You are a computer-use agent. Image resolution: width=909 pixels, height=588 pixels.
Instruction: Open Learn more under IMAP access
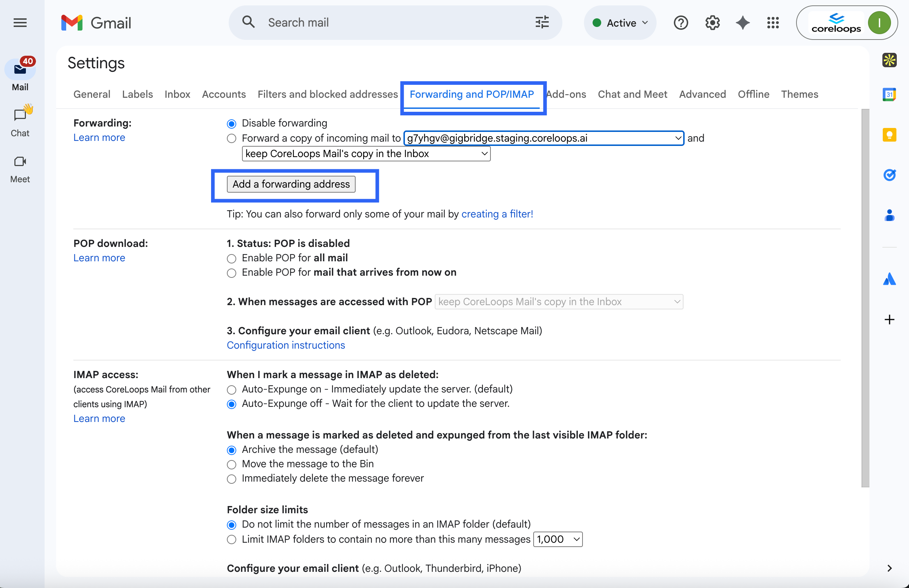(x=99, y=419)
